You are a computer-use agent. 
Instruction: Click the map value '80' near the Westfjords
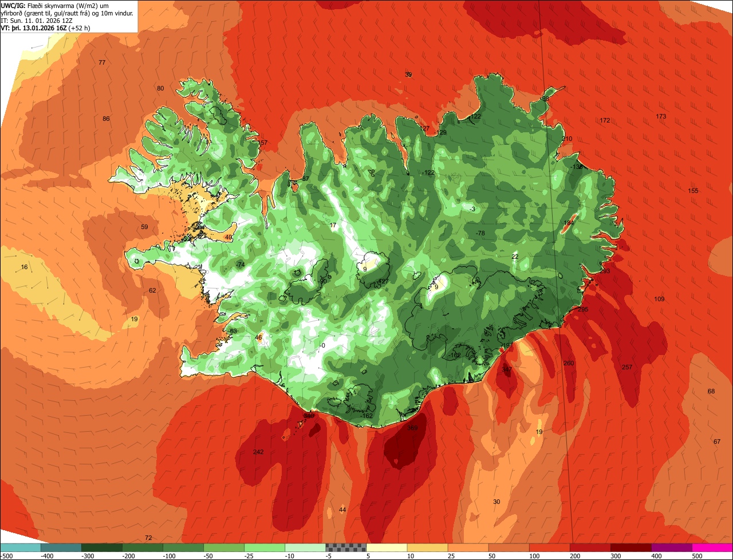pyautogui.click(x=160, y=88)
